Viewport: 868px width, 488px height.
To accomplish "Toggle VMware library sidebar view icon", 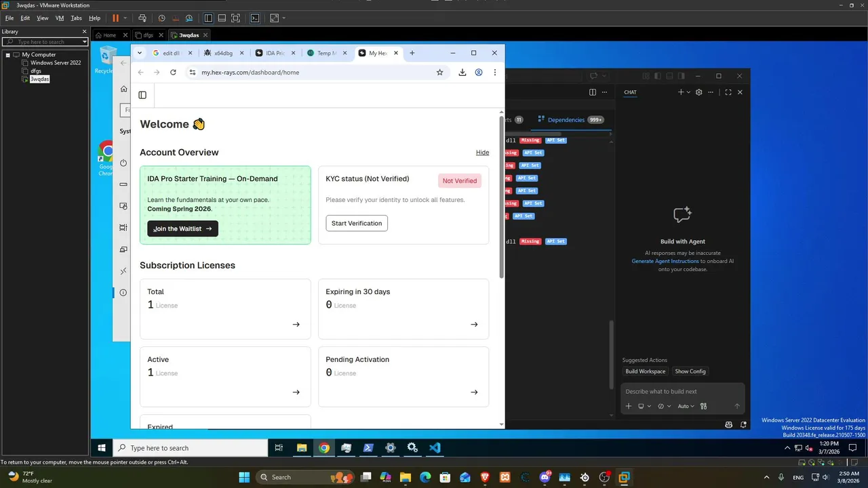I will pos(208,18).
